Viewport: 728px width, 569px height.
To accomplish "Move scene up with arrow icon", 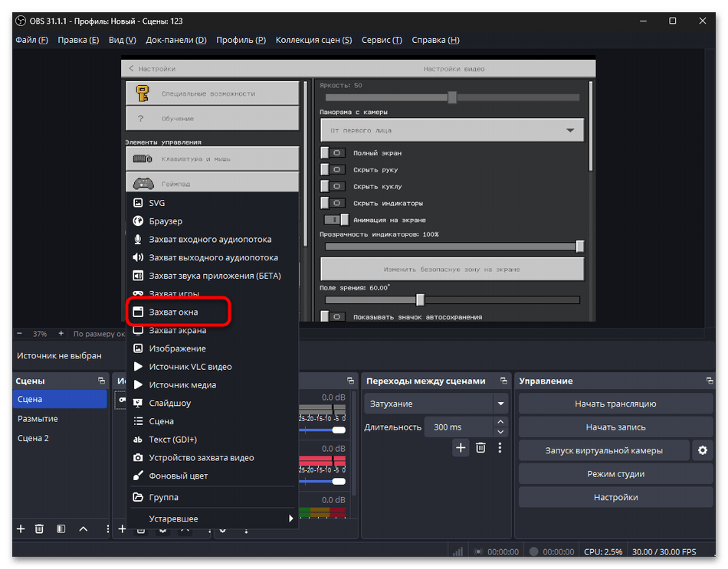I will 83,528.
